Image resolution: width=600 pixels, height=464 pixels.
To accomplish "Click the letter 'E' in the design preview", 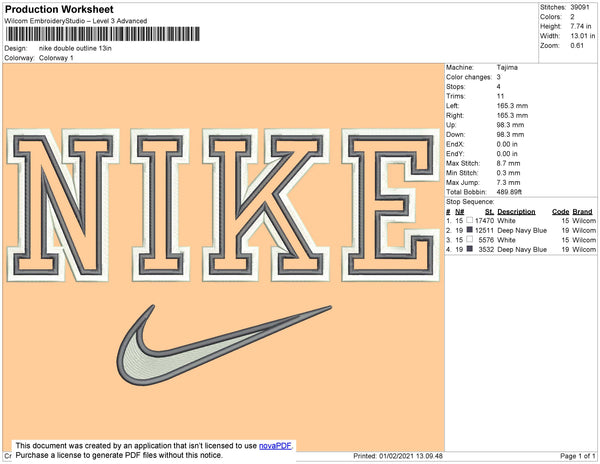I will (390, 205).
